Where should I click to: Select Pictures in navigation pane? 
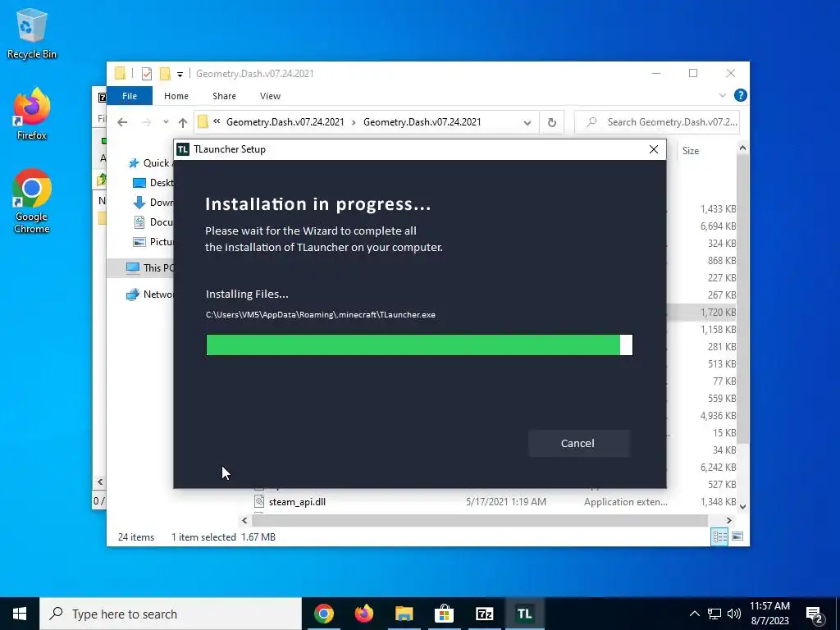click(153, 242)
